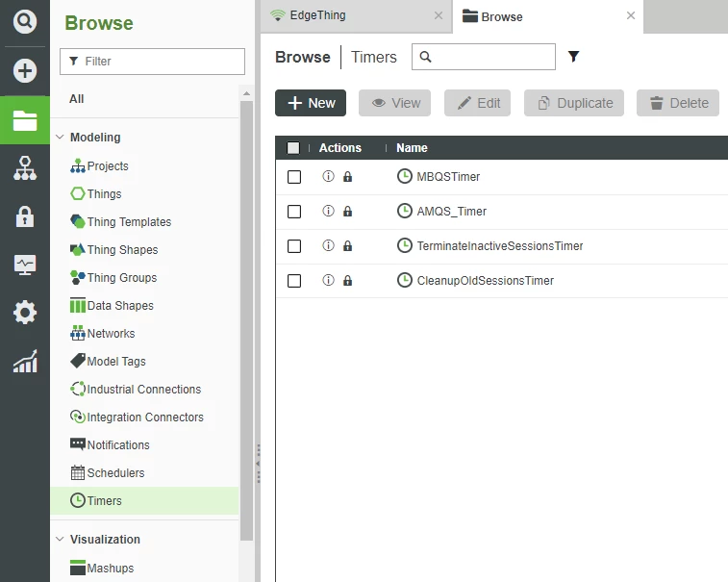Open Schedulers entry
Image resolution: width=728 pixels, height=582 pixels.
[108, 472]
